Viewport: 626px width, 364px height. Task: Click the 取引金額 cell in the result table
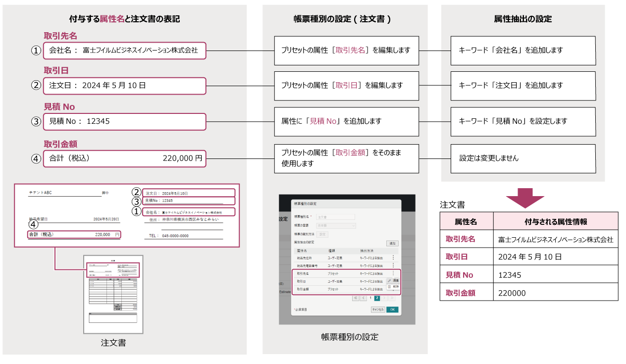467,293
